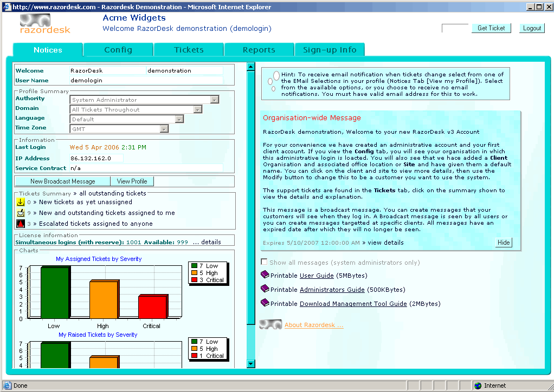Open the Time Zone dropdown
554x392 pixels.
164,129
